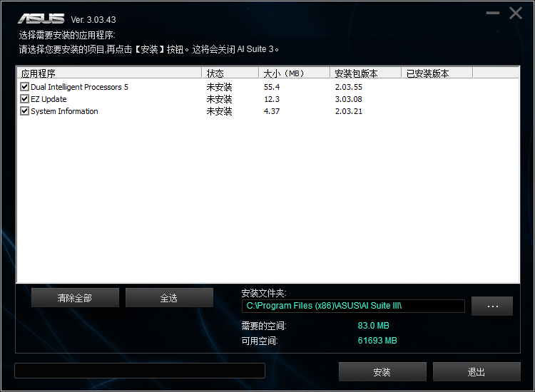Image resolution: width=535 pixels, height=392 pixels.
Task: Click the 安装包版本 column header
Action: tap(366, 73)
